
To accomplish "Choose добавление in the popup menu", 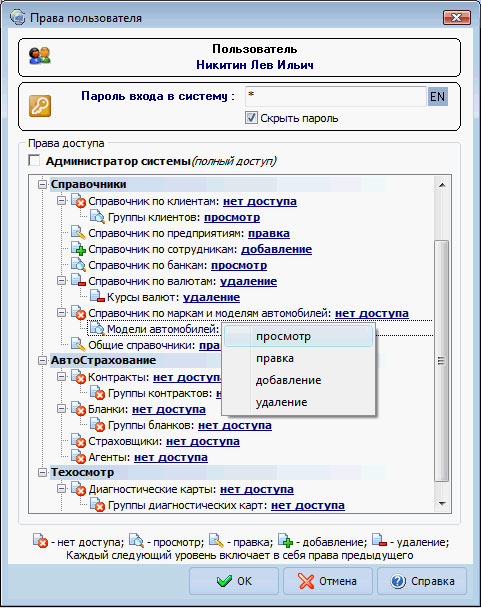I will (x=298, y=380).
